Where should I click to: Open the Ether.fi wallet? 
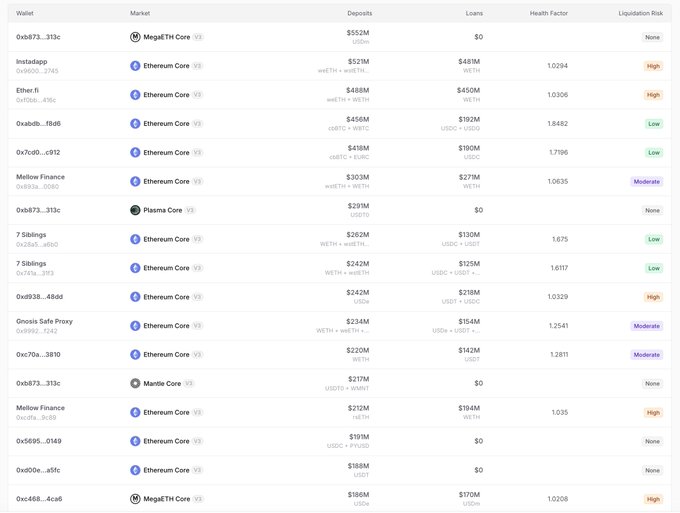(x=27, y=90)
